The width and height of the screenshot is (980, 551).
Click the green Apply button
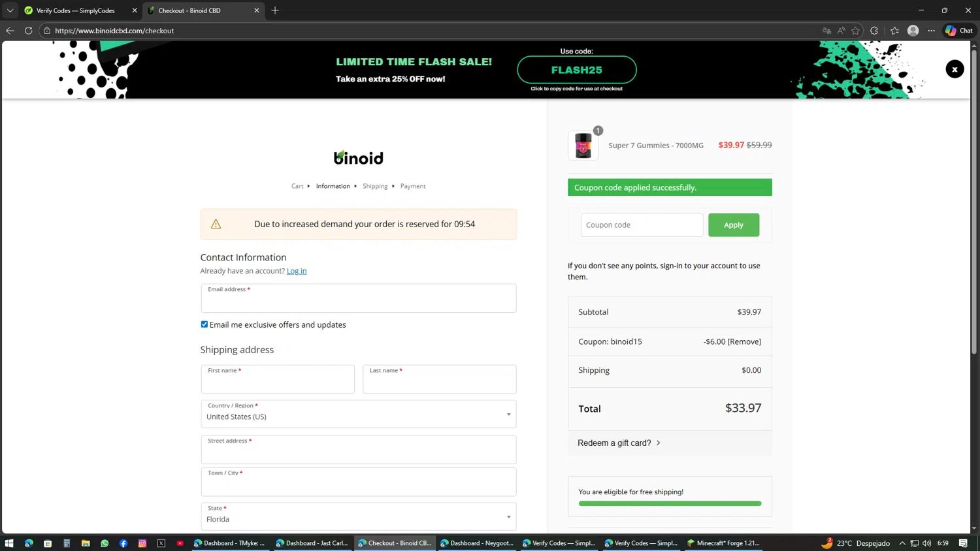tap(734, 225)
